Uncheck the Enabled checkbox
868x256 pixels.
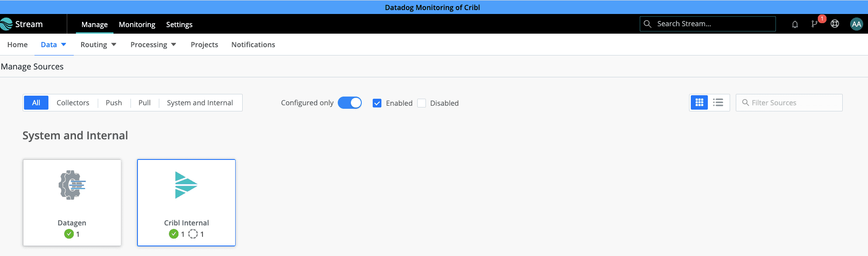(377, 103)
